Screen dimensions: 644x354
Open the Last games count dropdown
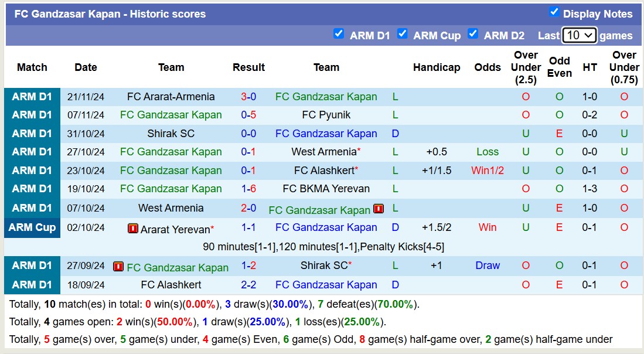(x=579, y=35)
